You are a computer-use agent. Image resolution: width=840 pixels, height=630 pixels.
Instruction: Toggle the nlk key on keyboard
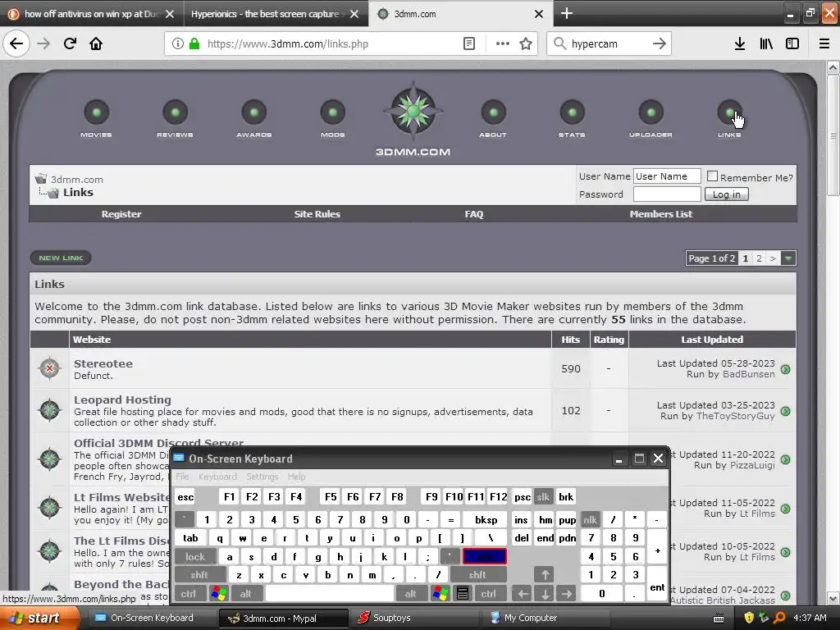click(x=590, y=519)
